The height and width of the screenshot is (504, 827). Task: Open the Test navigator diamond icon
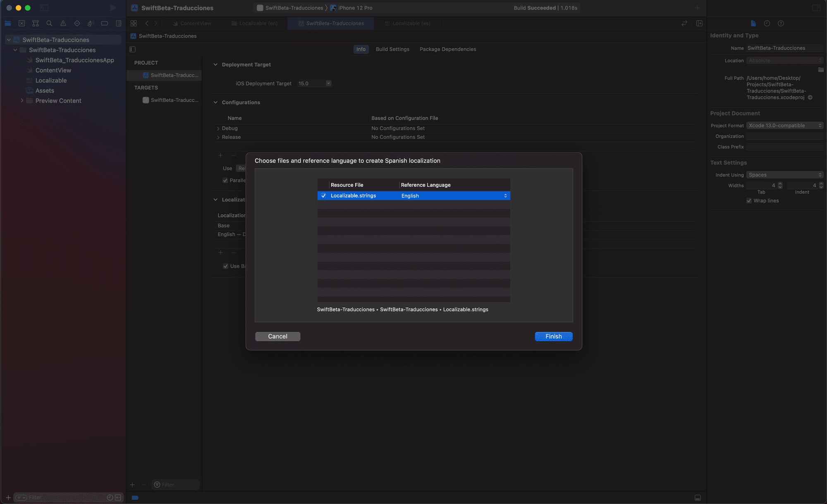(x=77, y=24)
